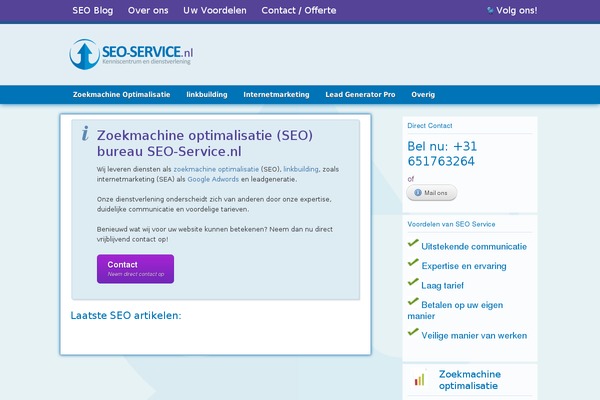Go to the Over ons page

tap(148, 11)
